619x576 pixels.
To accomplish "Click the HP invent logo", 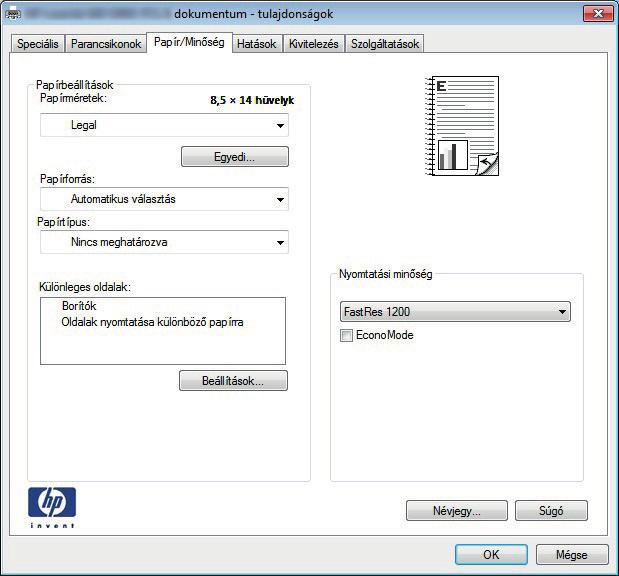I will pyautogui.click(x=52, y=508).
